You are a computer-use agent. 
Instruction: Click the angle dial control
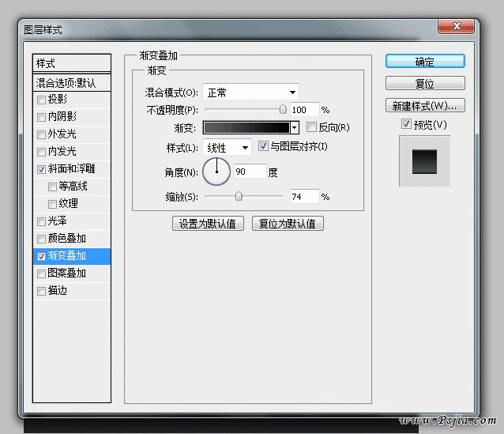[x=216, y=171]
